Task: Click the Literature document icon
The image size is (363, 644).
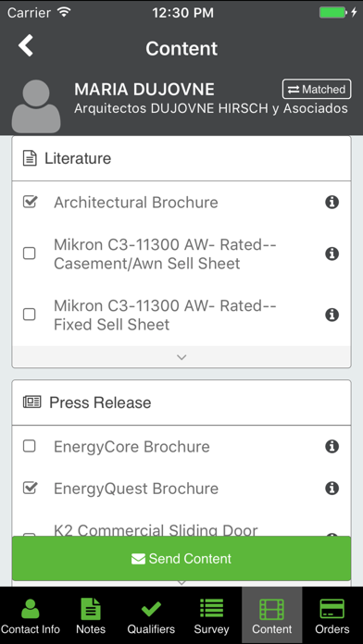Action: coord(30,158)
